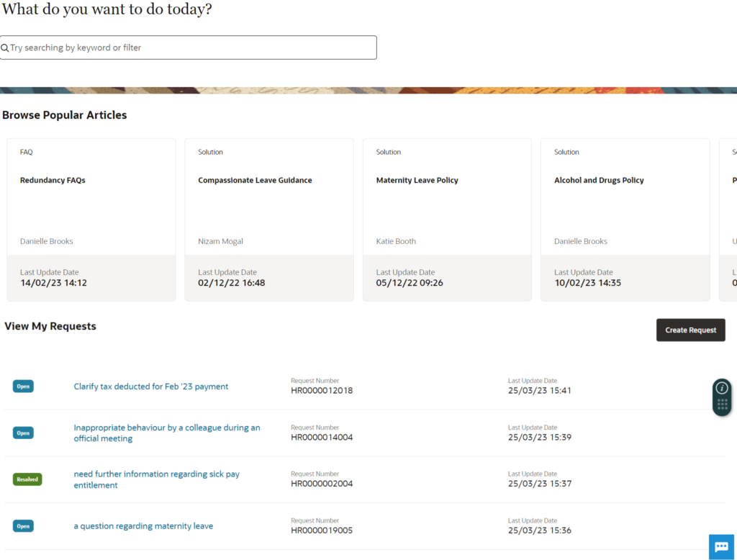
Task: Click the nine-dot grid icon in the side widget
Action: 722,404
